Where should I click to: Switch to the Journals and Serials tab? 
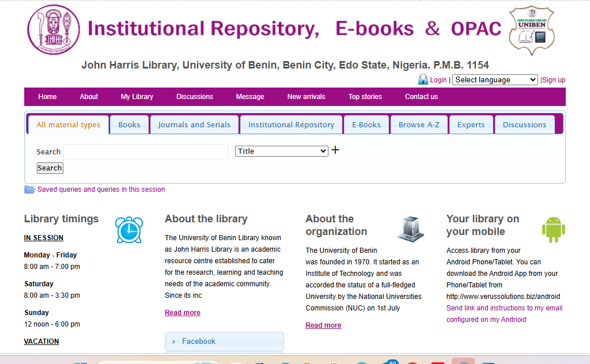click(x=194, y=124)
